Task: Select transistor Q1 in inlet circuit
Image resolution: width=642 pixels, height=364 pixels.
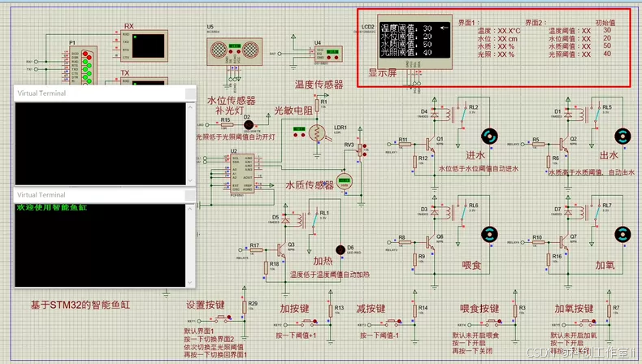Action: 430,145
